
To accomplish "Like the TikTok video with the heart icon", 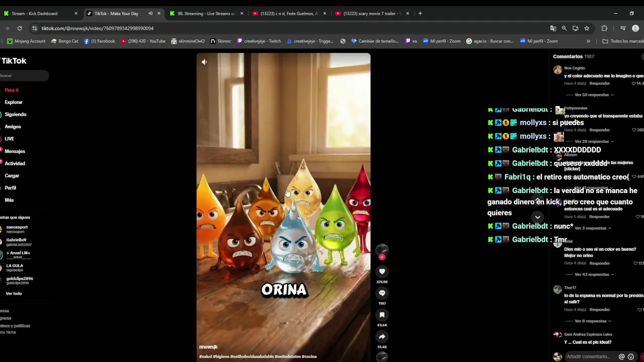I will [382, 271].
